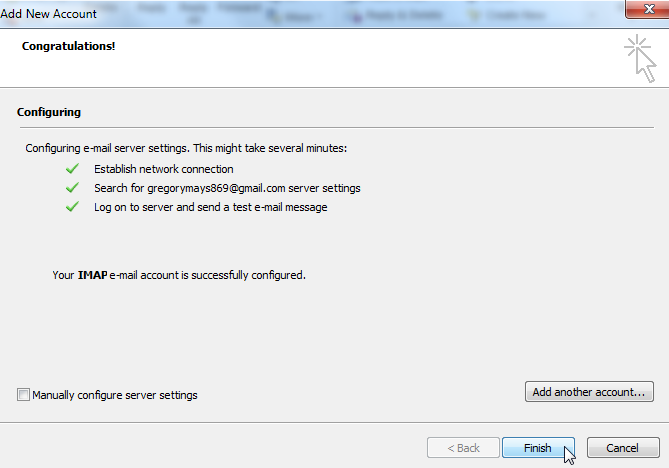Click the bold IMAP word
This screenshot has width=669, height=468.
pyautogui.click(x=92, y=274)
